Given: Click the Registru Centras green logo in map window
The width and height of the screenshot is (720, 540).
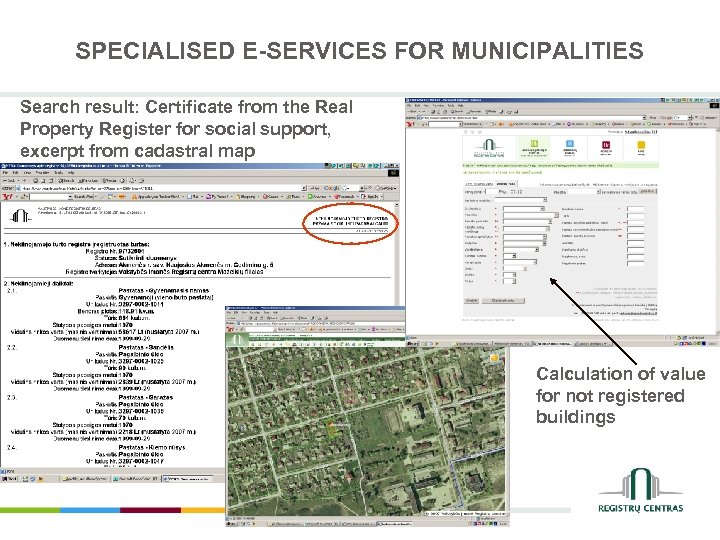Looking at the screenshot, I should pos(238,340).
